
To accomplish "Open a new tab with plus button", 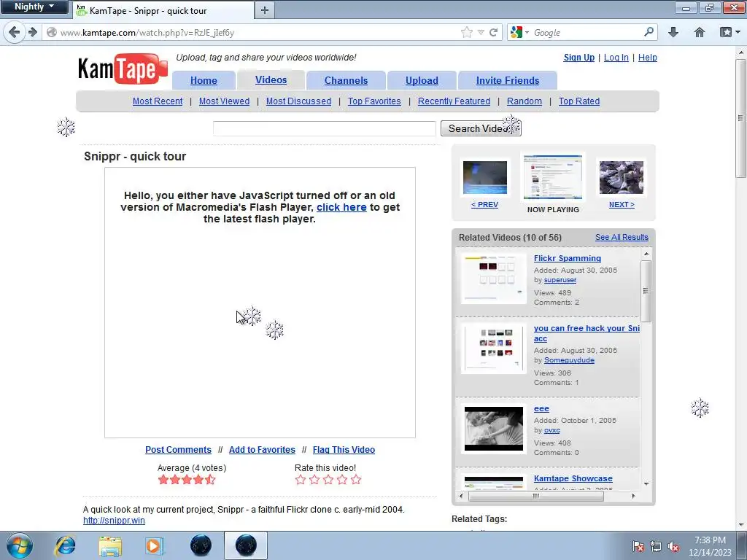I will (264, 10).
